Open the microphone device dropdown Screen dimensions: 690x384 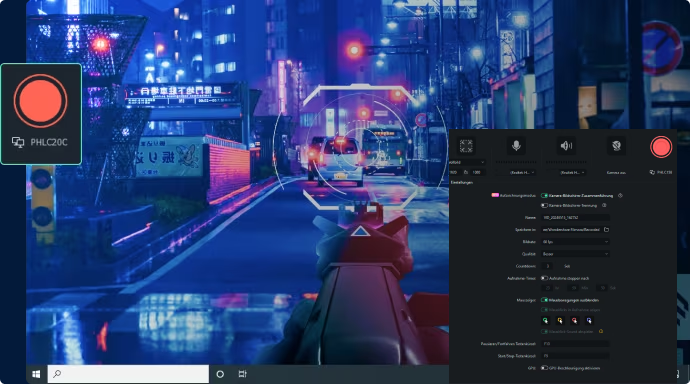[x=516, y=172]
